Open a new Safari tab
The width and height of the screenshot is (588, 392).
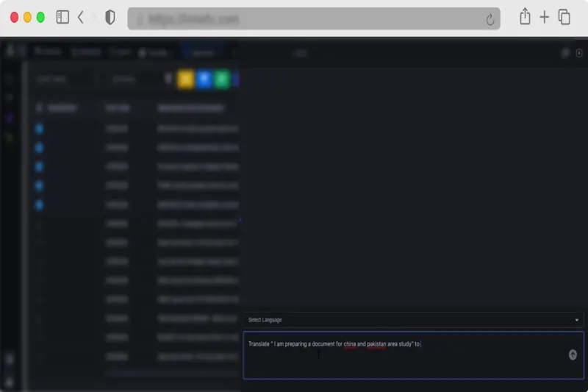[545, 17]
